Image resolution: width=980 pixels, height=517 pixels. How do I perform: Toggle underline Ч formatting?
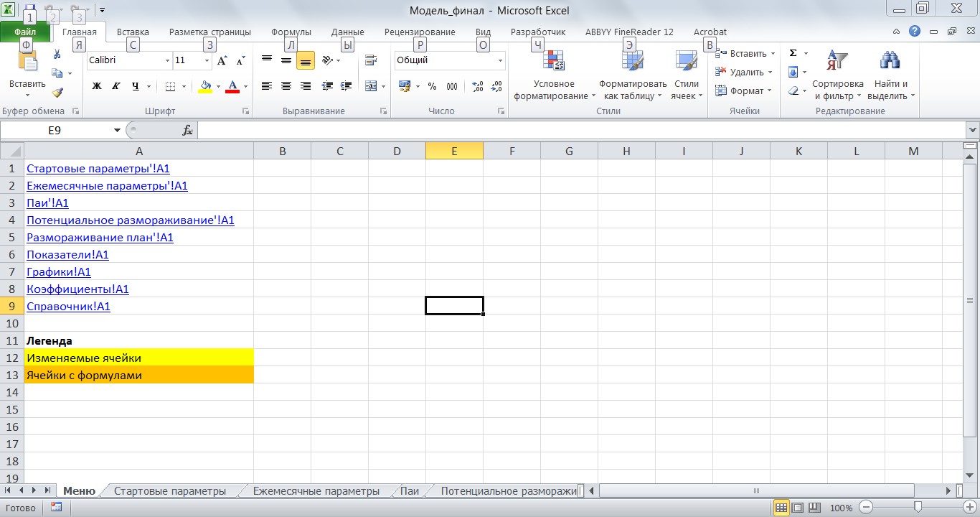(x=135, y=87)
